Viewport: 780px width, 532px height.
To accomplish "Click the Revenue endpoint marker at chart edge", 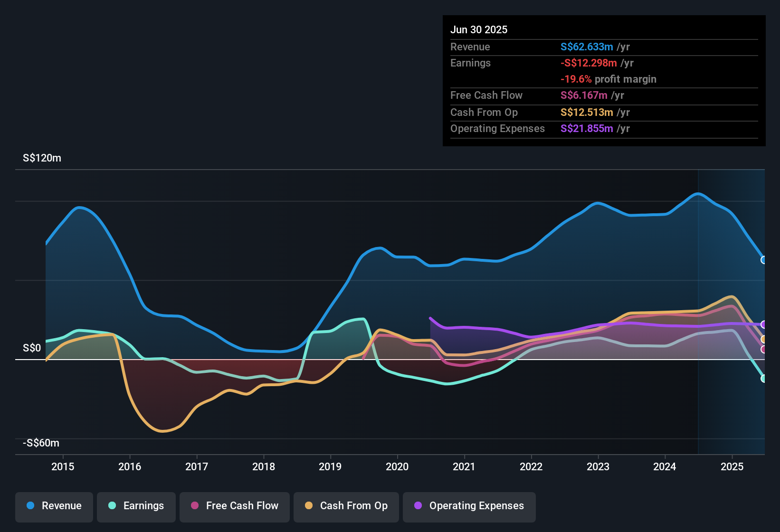I will [x=763, y=259].
